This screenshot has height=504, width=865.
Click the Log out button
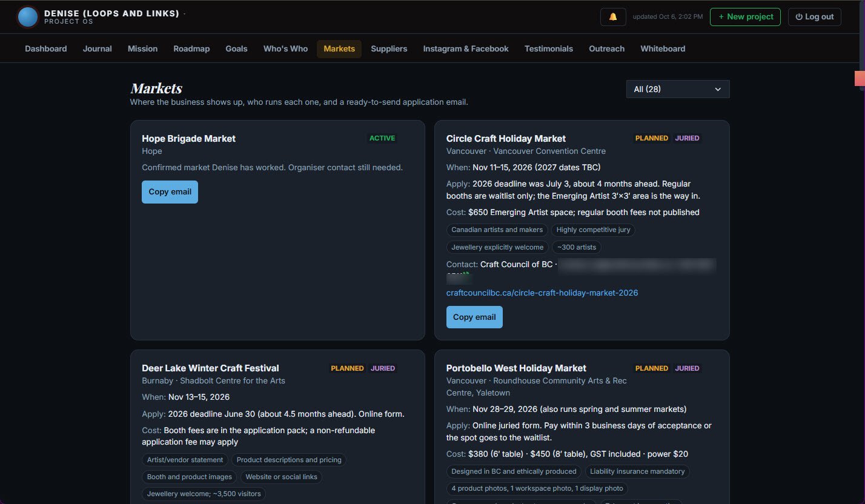pyautogui.click(x=815, y=17)
